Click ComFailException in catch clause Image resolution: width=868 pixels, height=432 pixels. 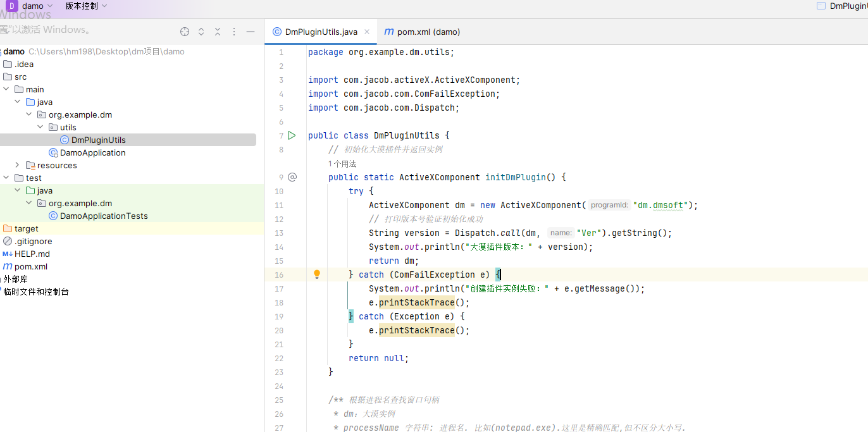point(435,275)
